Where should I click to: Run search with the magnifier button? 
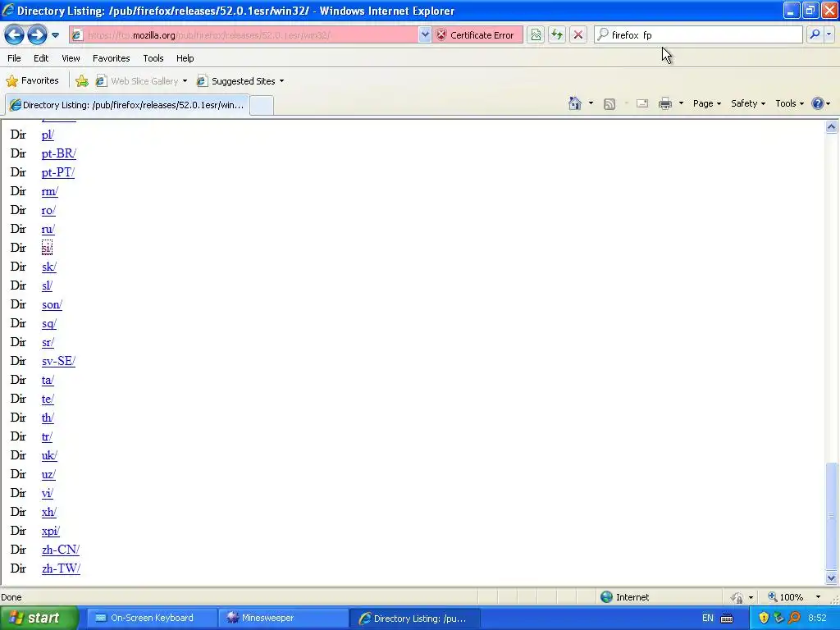click(815, 34)
